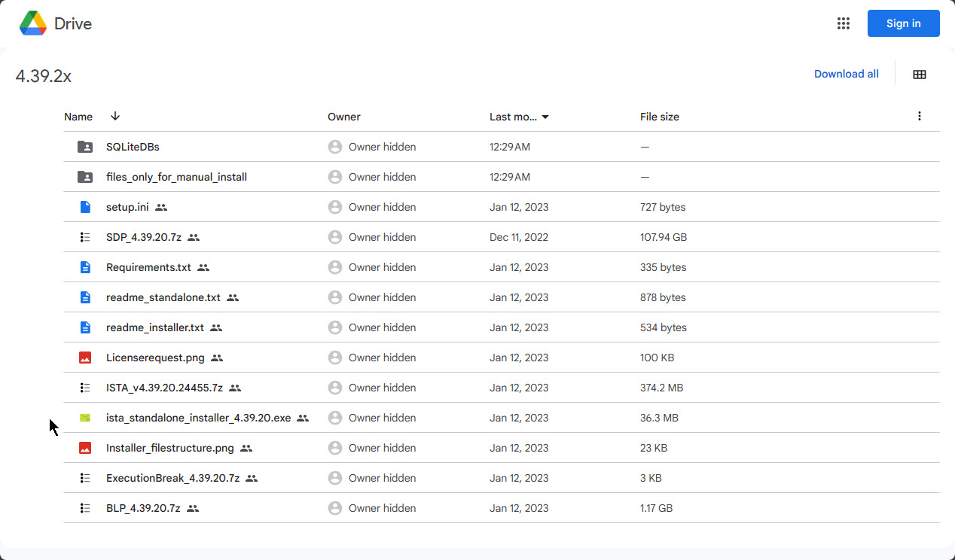This screenshot has width=955, height=560.
Task: Click shared people icon beside Licenserequest.png
Action: point(217,358)
